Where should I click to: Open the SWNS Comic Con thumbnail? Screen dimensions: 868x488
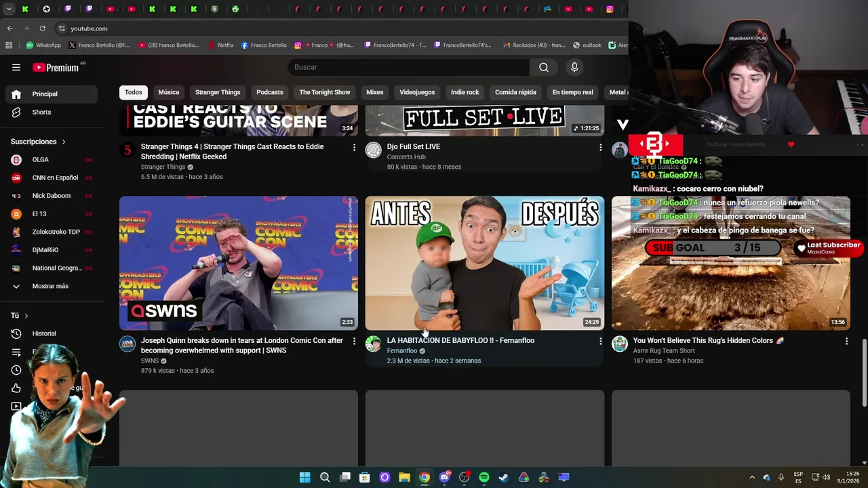239,263
